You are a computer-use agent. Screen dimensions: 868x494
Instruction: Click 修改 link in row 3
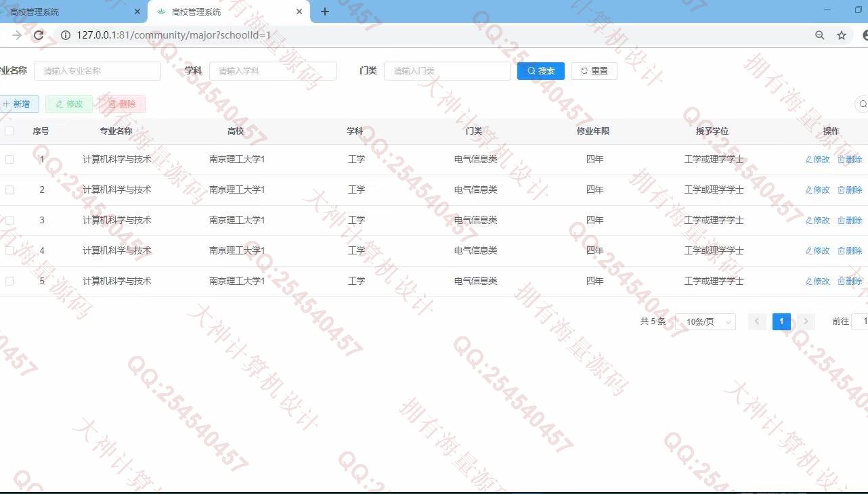817,221
